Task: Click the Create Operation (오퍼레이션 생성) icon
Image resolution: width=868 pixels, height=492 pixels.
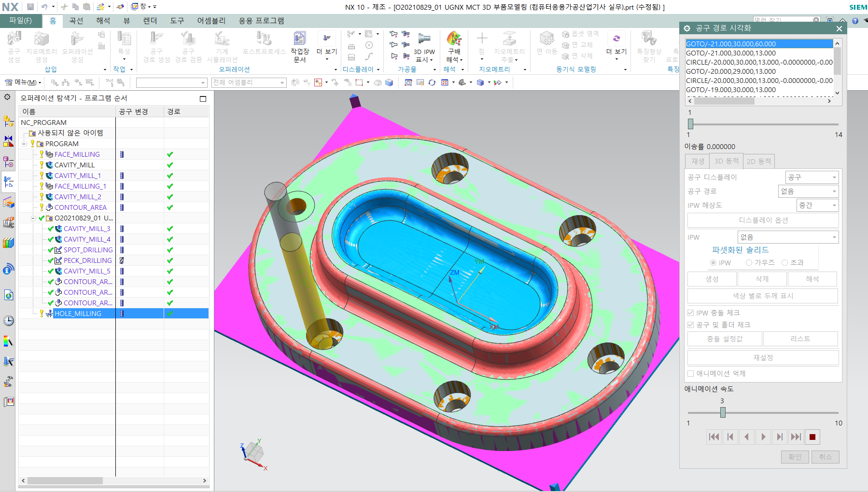Action: tap(77, 39)
